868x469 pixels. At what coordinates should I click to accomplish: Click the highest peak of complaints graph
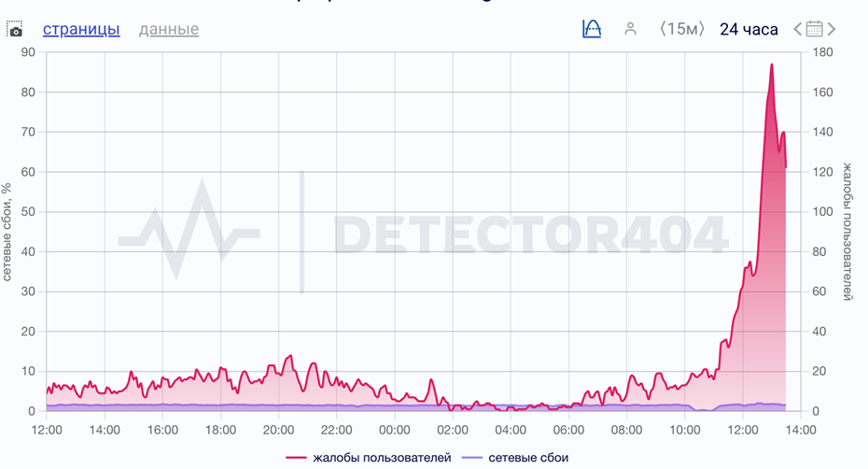coord(772,64)
